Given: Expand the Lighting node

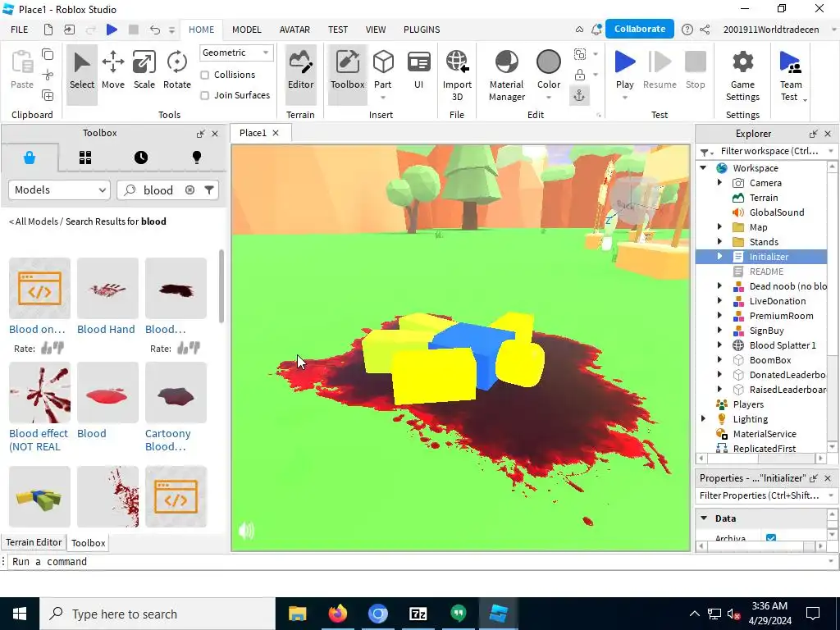Looking at the screenshot, I should pos(703,419).
